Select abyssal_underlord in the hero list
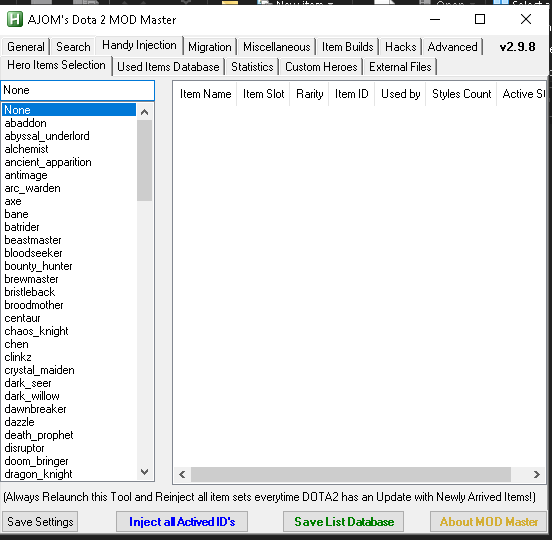This screenshot has width=552, height=540. [69, 136]
